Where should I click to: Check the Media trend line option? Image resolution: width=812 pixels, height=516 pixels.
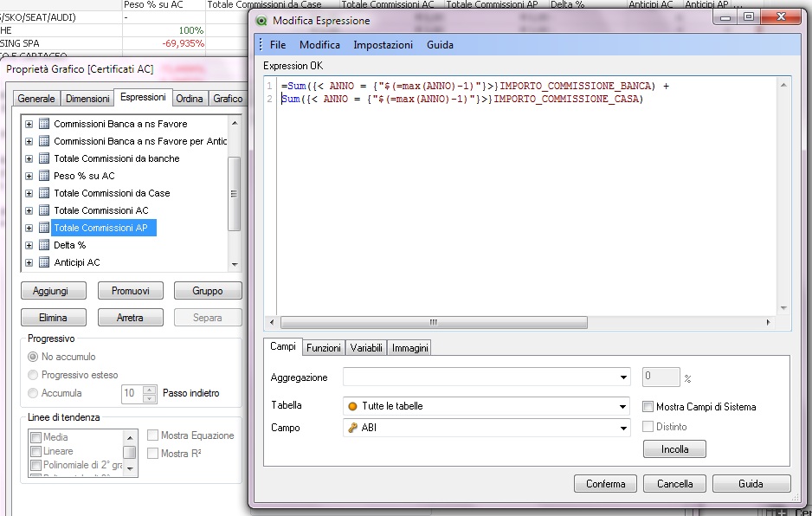(35, 438)
